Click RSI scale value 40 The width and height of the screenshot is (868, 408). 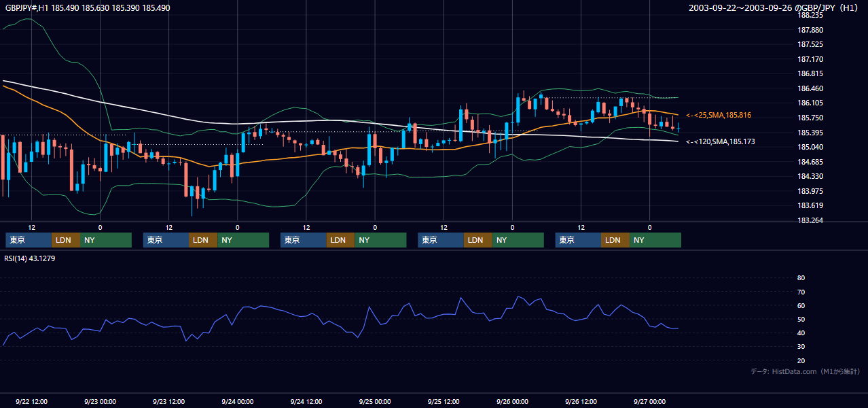[801, 333]
